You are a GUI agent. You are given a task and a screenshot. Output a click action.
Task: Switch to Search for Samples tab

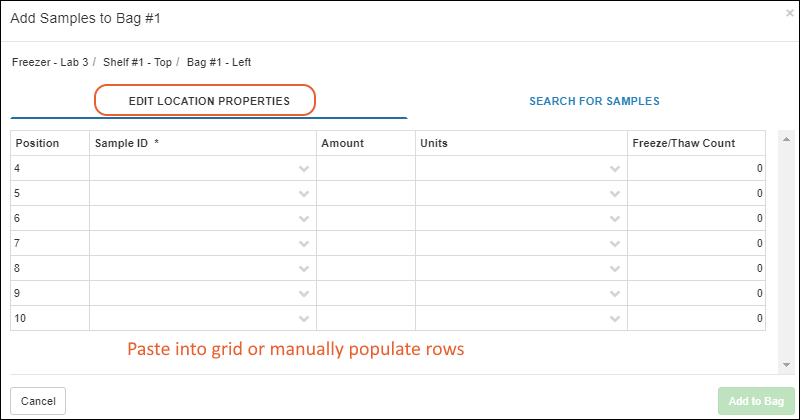click(x=594, y=101)
